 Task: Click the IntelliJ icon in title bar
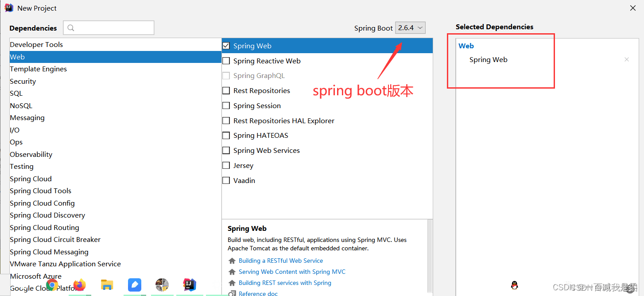9,8
